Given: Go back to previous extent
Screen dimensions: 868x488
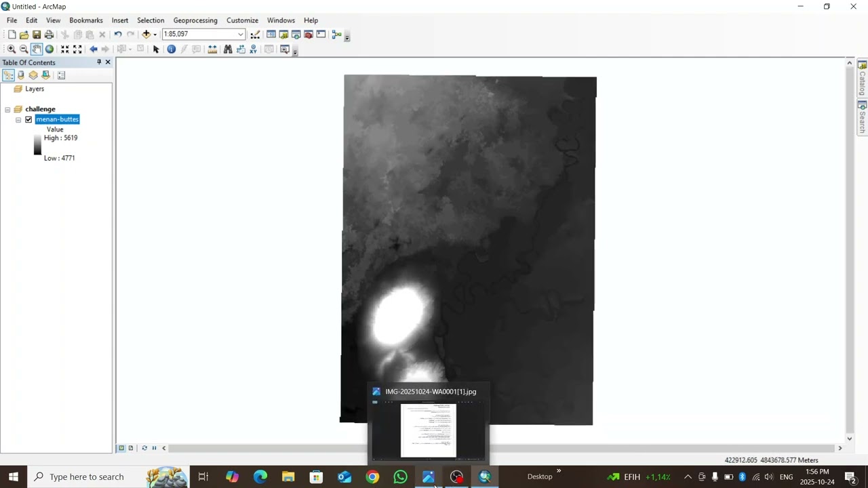Looking at the screenshot, I should pos(94,49).
